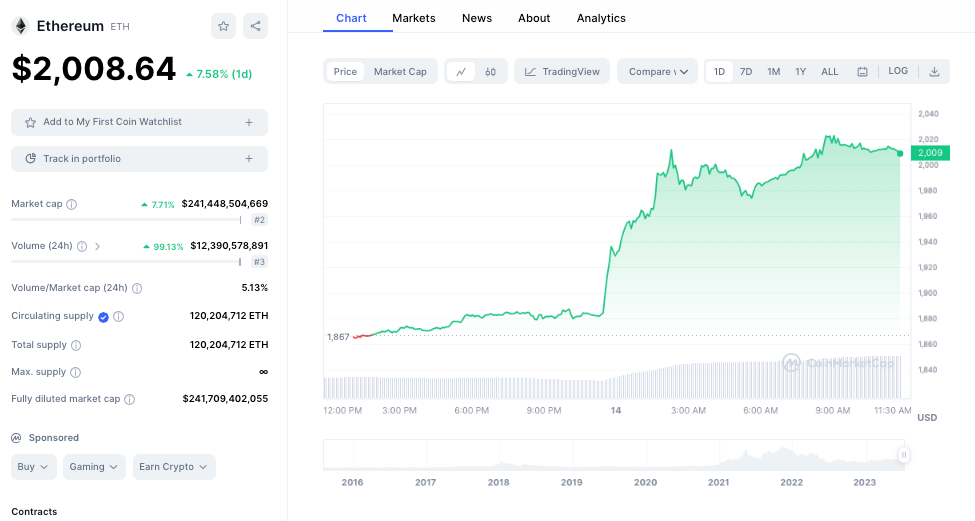Click info icon next to Market cap
975x521 pixels.
[71, 204]
